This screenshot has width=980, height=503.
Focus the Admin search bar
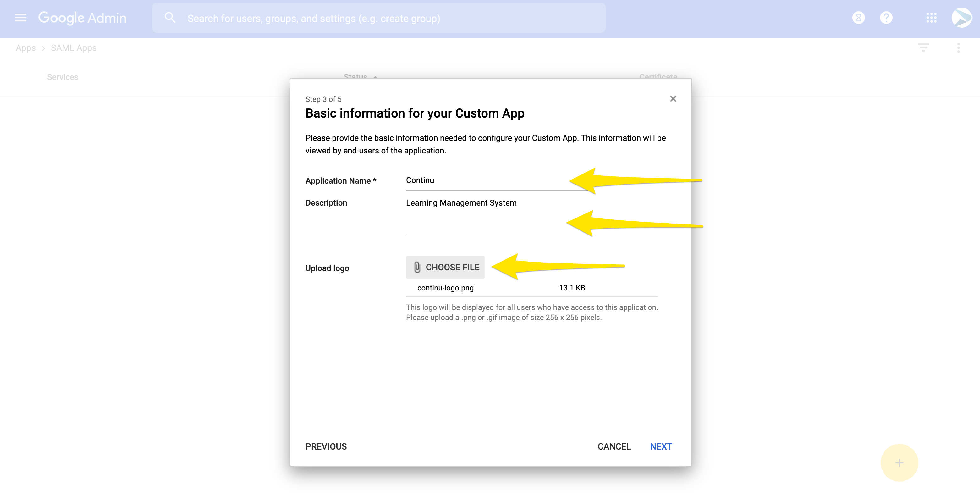click(x=380, y=18)
